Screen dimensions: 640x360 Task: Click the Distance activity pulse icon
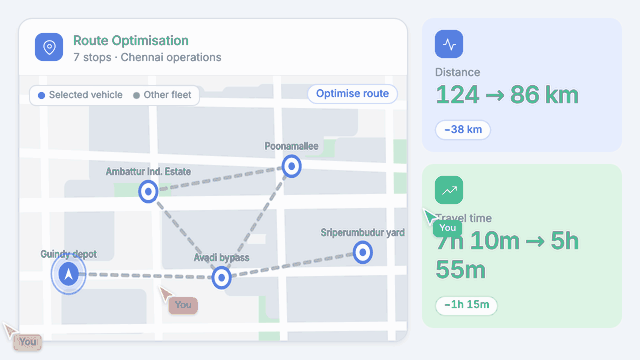click(x=449, y=44)
